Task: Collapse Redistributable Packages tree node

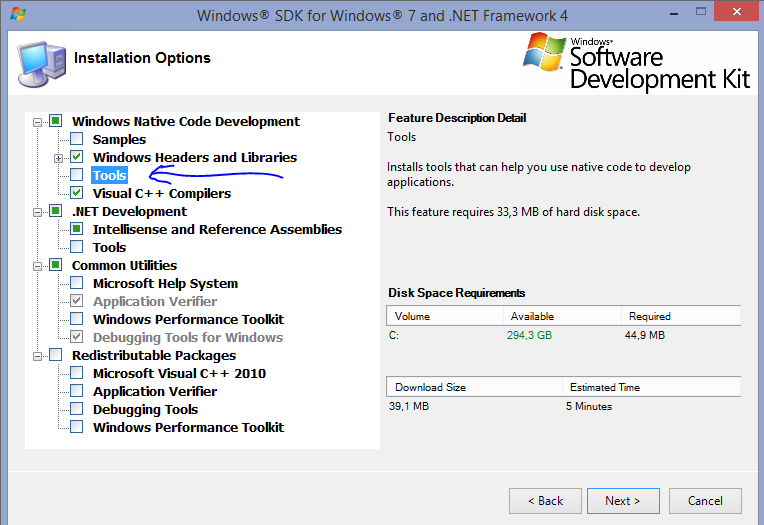Action: pyautogui.click(x=38, y=356)
